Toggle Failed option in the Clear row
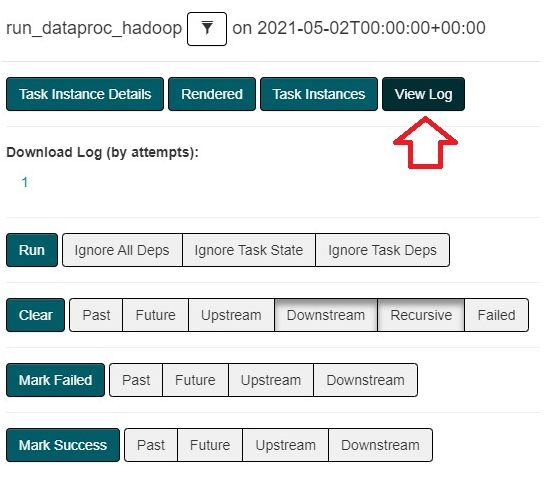The image size is (546, 478). pyautogui.click(x=497, y=315)
